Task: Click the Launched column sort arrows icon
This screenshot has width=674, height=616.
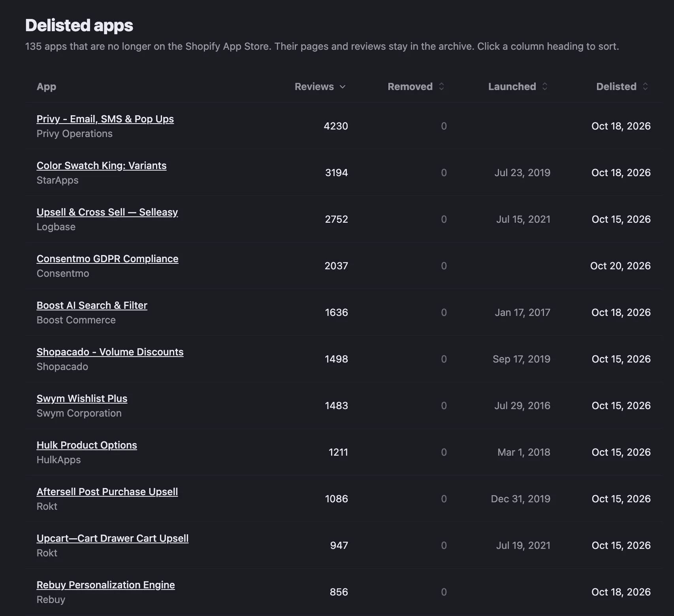Action: click(x=545, y=86)
